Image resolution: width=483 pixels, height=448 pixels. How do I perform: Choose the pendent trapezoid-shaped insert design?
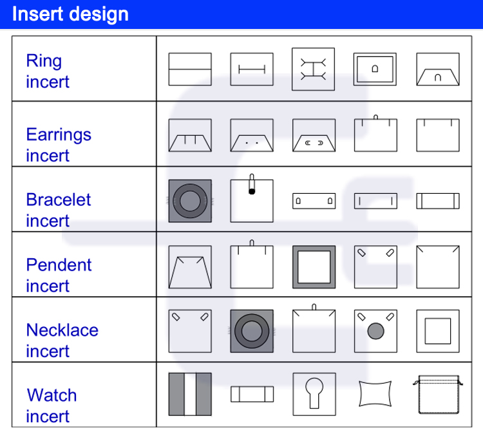[190, 266]
